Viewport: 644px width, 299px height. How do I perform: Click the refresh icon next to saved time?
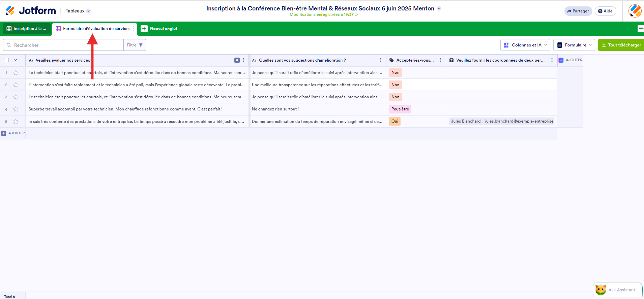click(x=356, y=14)
